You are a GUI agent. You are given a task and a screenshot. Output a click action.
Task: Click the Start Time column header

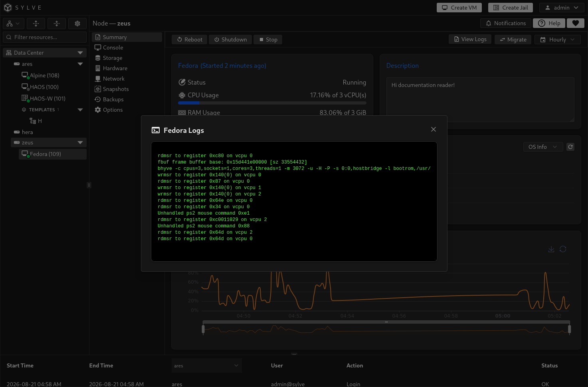(x=20, y=365)
